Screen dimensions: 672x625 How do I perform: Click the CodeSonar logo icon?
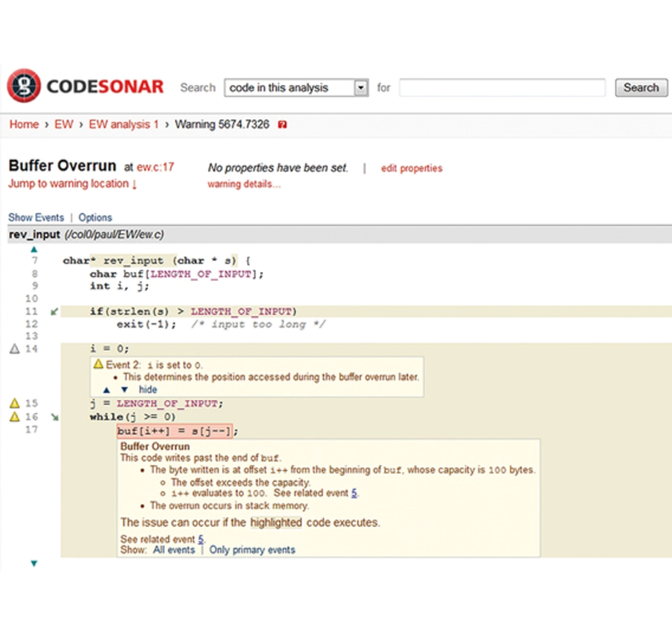tap(24, 86)
